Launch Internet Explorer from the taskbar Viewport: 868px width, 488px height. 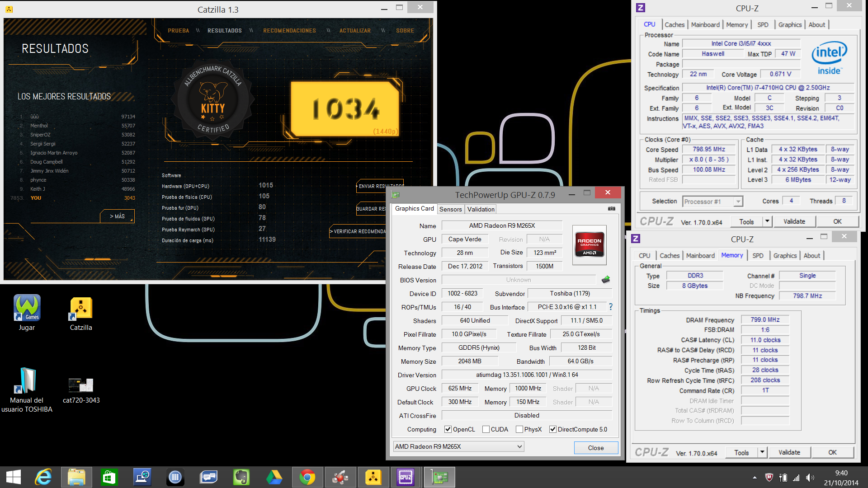[x=44, y=477]
